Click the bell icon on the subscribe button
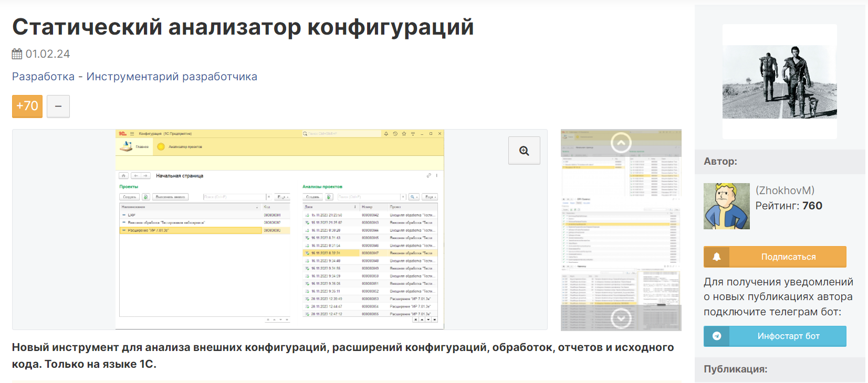Image resolution: width=868 pixels, height=383 pixels. pyautogui.click(x=717, y=257)
